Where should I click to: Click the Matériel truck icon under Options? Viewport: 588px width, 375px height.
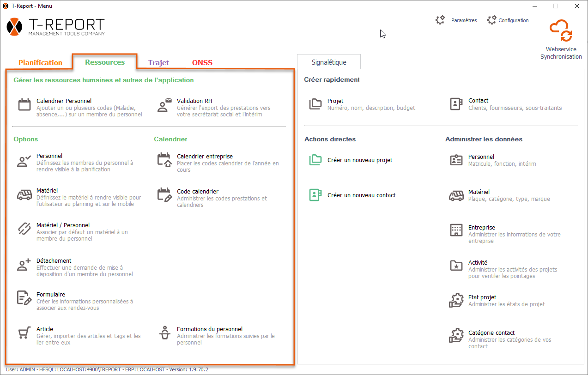(x=24, y=195)
